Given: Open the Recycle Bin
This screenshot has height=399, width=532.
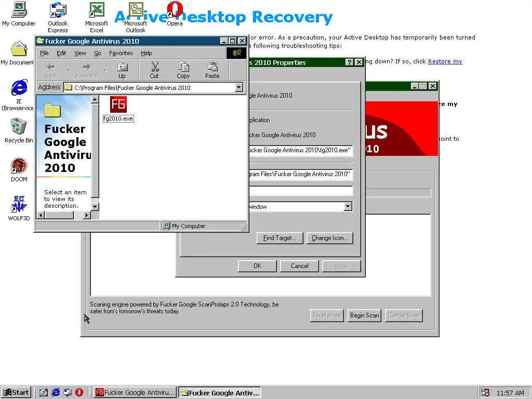Looking at the screenshot, I should tap(19, 130).
